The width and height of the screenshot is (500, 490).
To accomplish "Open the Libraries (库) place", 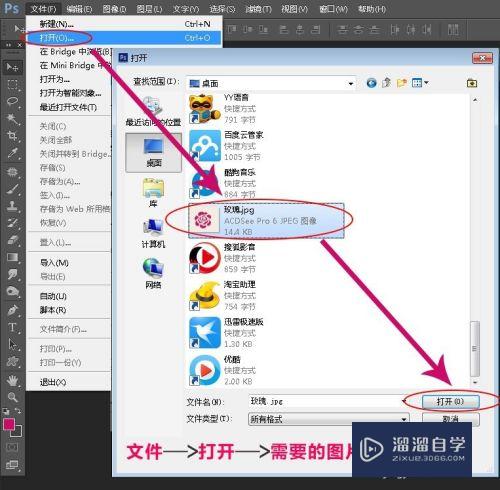I will pos(153,193).
